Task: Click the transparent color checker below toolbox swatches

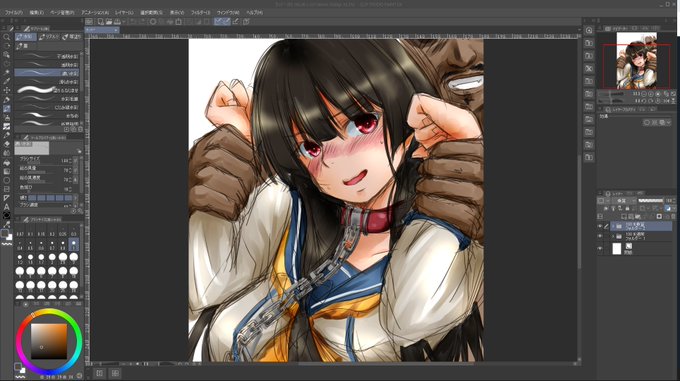Action: tap(7, 244)
